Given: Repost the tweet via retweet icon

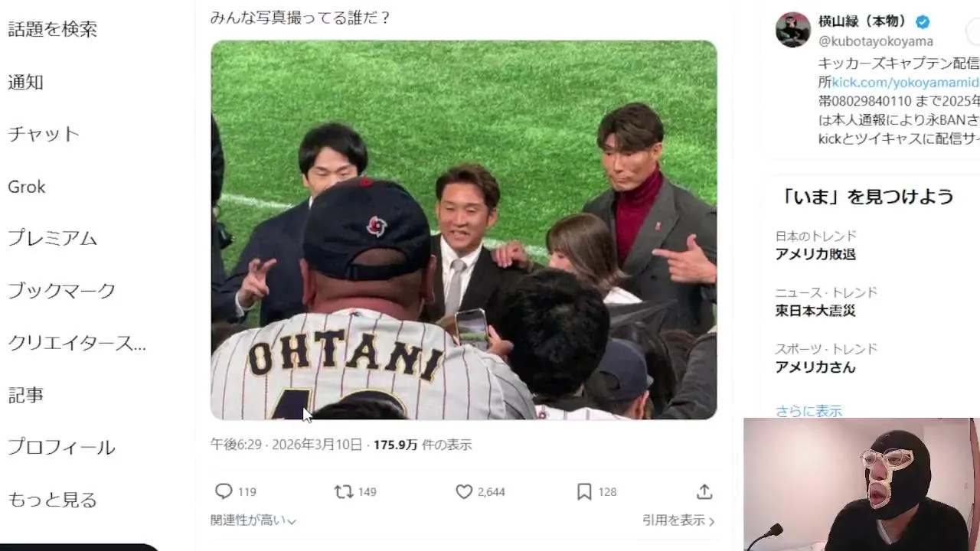Looking at the screenshot, I should (344, 491).
